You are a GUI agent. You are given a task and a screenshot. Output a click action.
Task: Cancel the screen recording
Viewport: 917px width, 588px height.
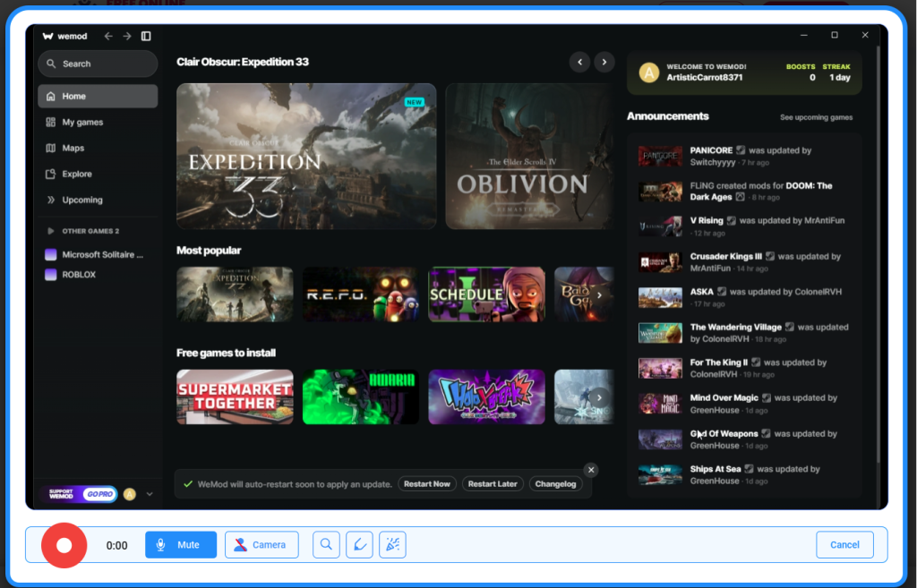(845, 545)
